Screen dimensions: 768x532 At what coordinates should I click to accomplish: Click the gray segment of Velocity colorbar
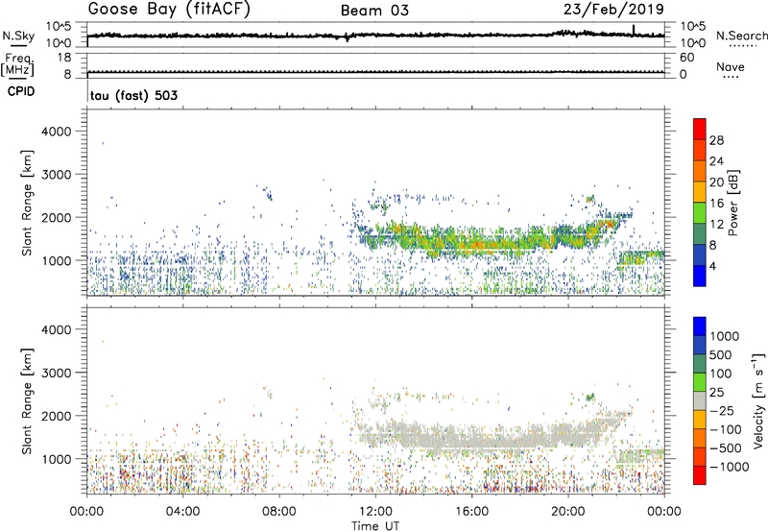click(x=700, y=401)
